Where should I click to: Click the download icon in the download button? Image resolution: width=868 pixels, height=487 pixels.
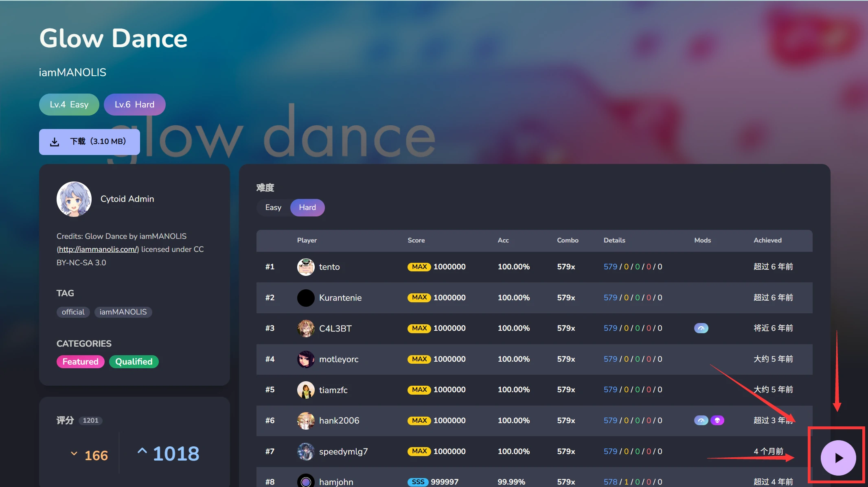click(55, 142)
